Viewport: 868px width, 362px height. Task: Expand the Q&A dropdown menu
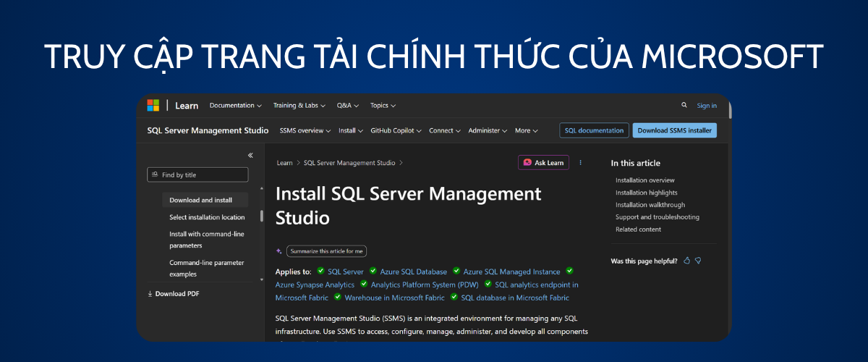pyautogui.click(x=348, y=106)
